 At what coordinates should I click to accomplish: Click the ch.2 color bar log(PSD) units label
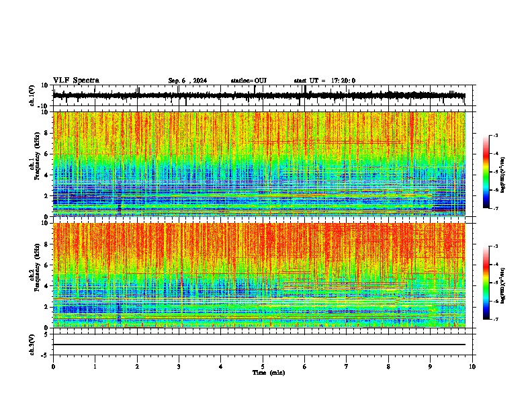click(504, 285)
